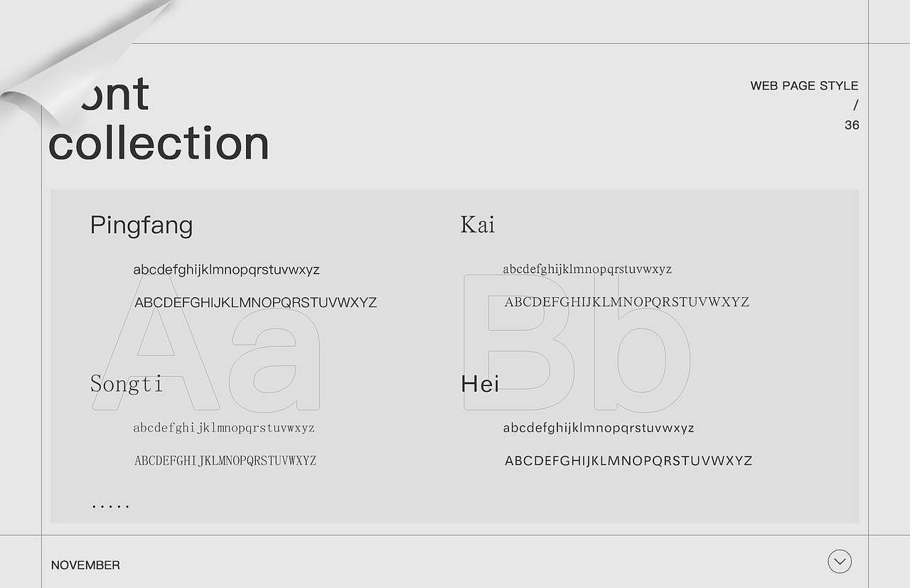Screen dimensions: 910x588
Task: Click the Hei font heading
Action: 480,384
